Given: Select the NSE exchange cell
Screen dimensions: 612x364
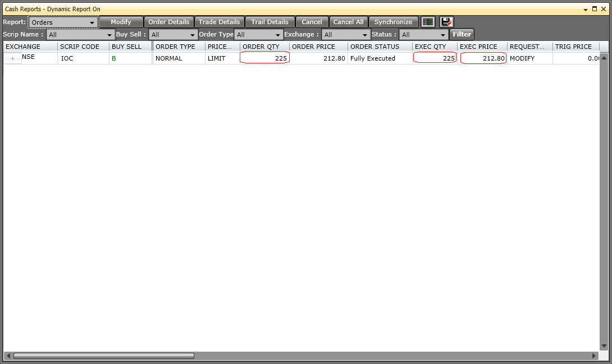Looking at the screenshot, I should coord(39,58).
